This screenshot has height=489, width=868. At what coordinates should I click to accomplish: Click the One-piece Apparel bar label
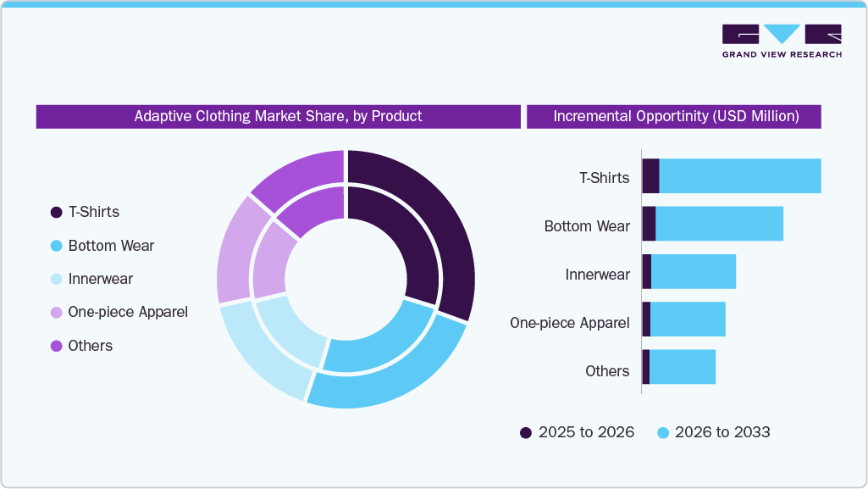click(569, 323)
